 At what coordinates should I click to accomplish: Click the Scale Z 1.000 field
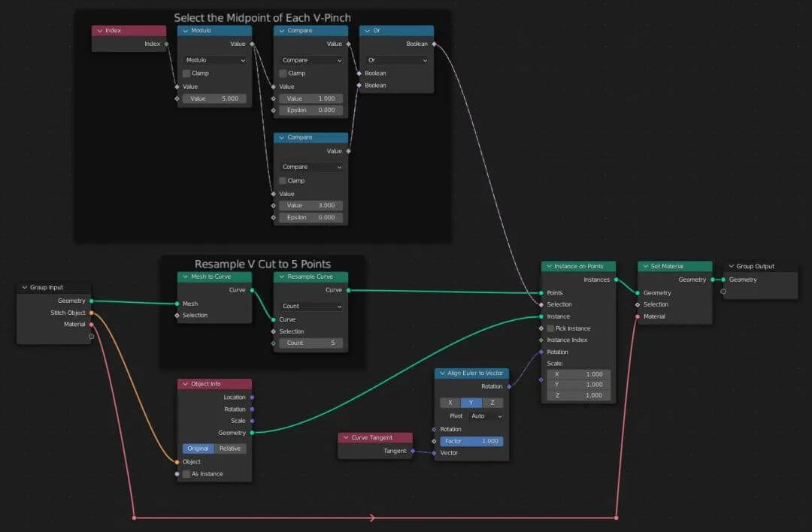[578, 395]
